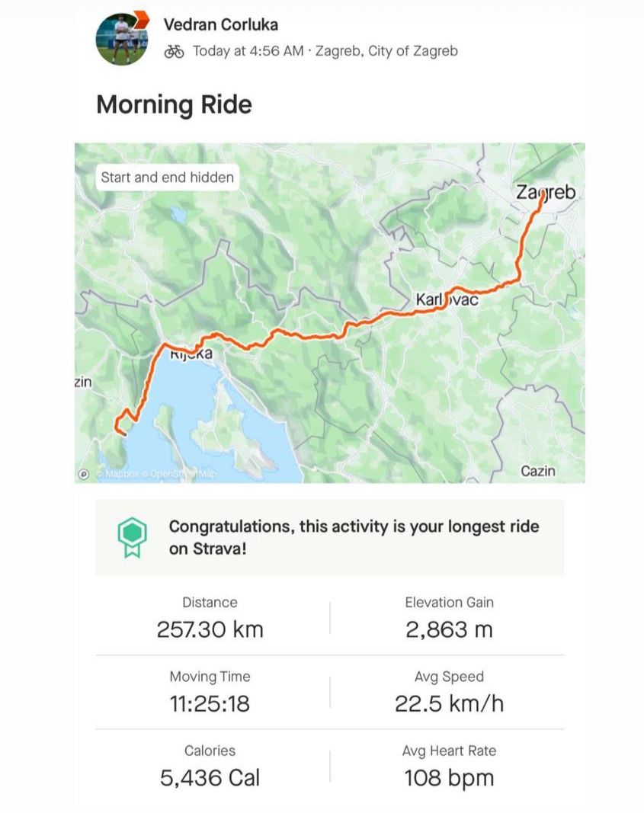The image size is (644, 813).
Task: Click the Zagreb label on the map
Action: [x=546, y=193]
